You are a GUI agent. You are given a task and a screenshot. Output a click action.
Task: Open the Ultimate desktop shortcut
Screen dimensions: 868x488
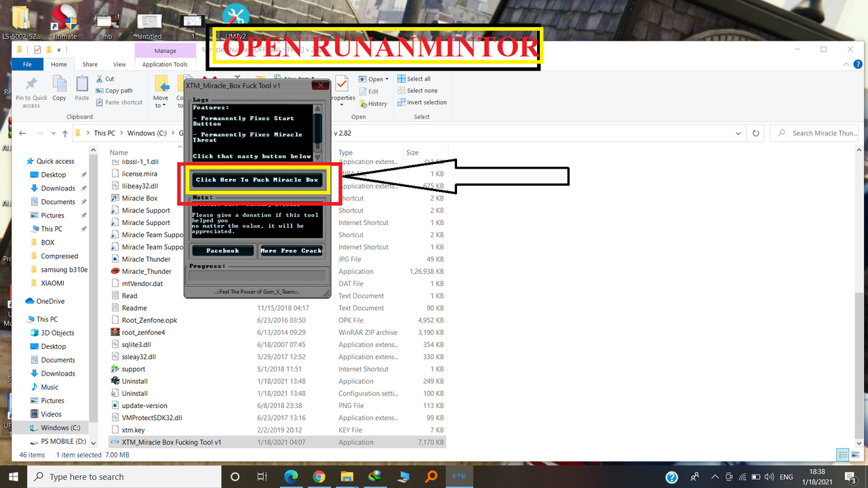click(x=64, y=20)
